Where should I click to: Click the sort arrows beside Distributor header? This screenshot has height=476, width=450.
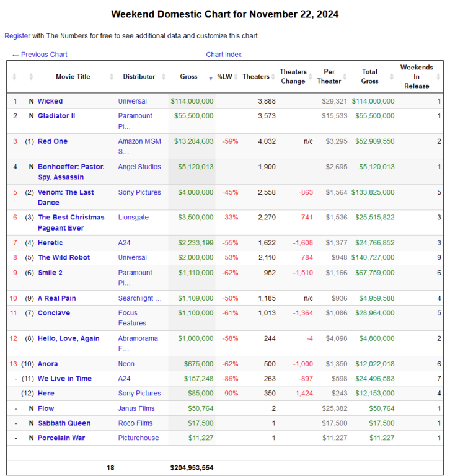tap(164, 77)
